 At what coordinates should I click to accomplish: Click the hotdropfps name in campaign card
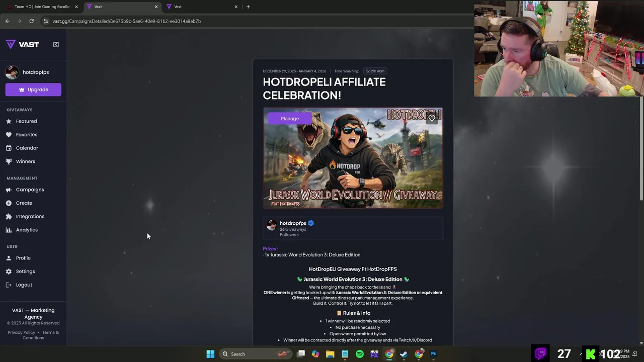(x=293, y=223)
